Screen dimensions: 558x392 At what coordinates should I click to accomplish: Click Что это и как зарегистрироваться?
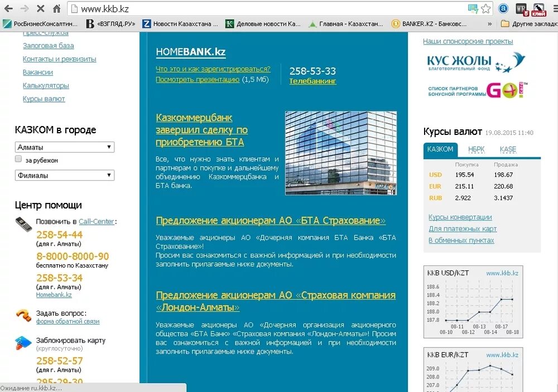click(x=213, y=69)
